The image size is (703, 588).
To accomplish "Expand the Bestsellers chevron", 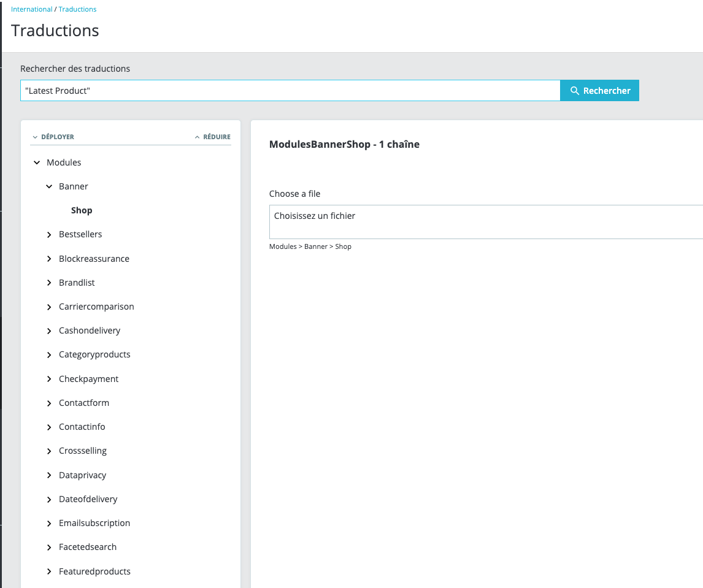I will [49, 234].
